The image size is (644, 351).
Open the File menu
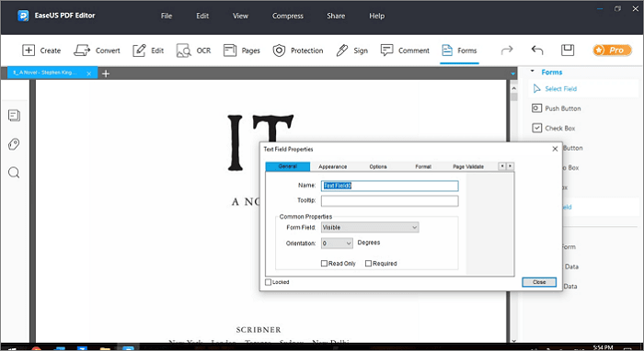coord(167,16)
